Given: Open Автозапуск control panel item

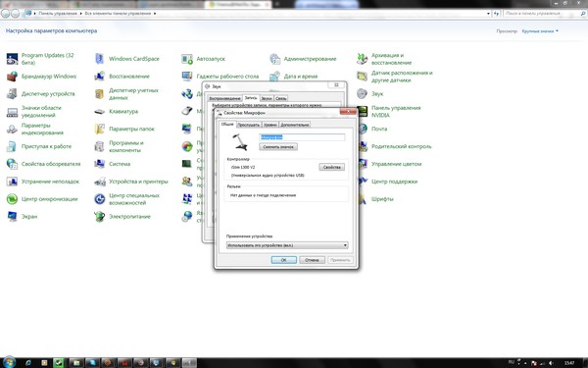Looking at the screenshot, I should [x=203, y=59].
